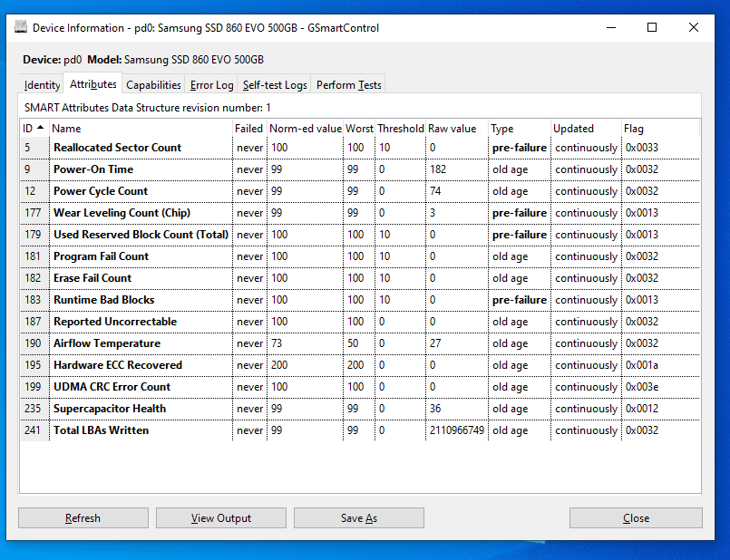Sort by the Norm-ed value column header
Viewport: 730px width, 560px height.
click(306, 129)
